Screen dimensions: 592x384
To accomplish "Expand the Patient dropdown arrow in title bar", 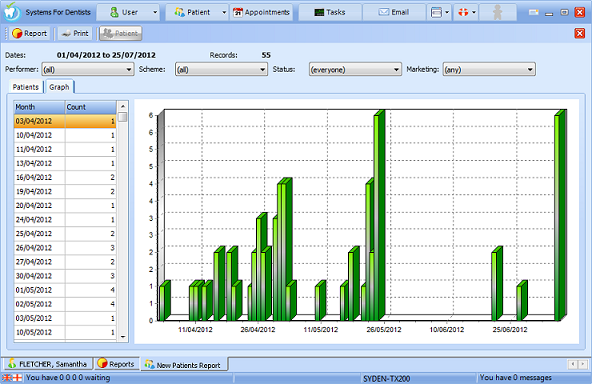I will 224,12.
